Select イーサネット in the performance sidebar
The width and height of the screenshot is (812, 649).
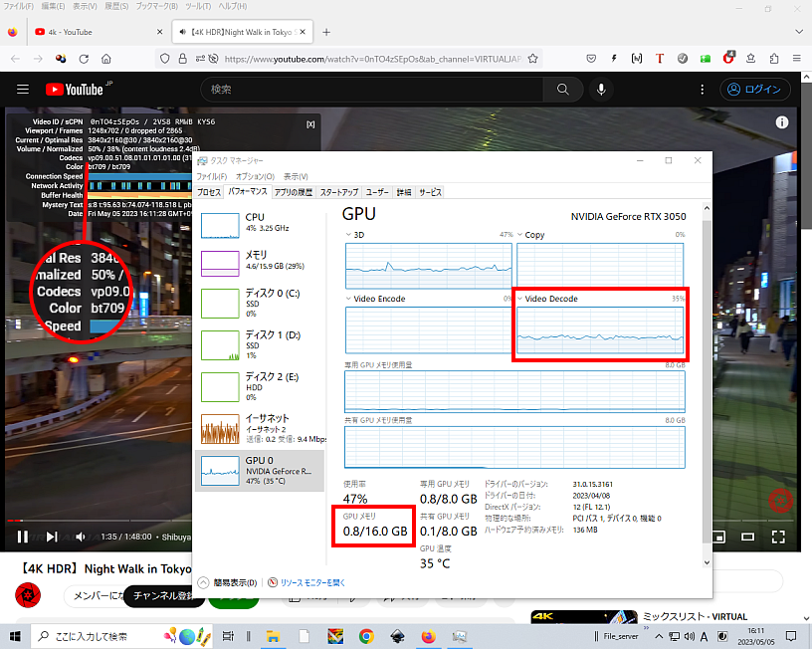click(261, 429)
